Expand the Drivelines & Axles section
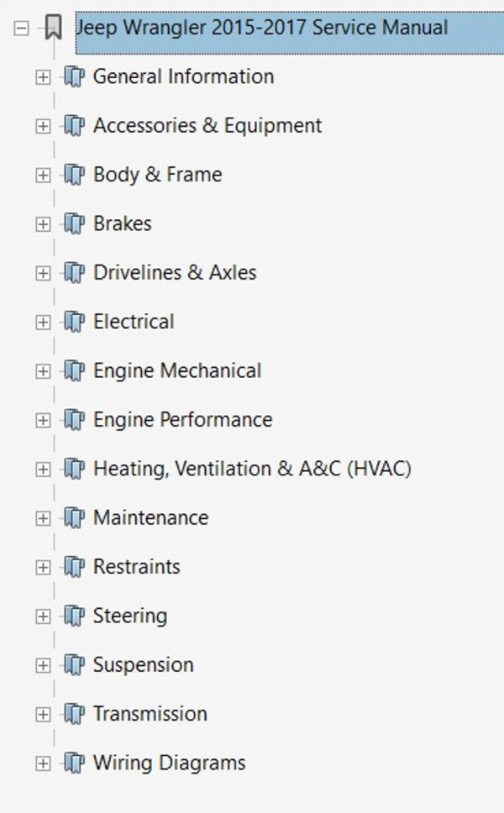The height and width of the screenshot is (813, 504). pyautogui.click(x=43, y=273)
